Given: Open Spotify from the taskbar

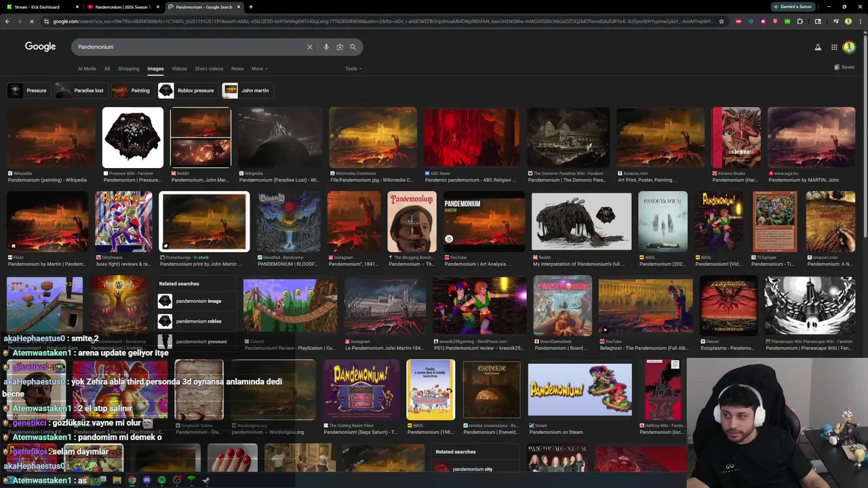Looking at the screenshot, I should click(161, 481).
